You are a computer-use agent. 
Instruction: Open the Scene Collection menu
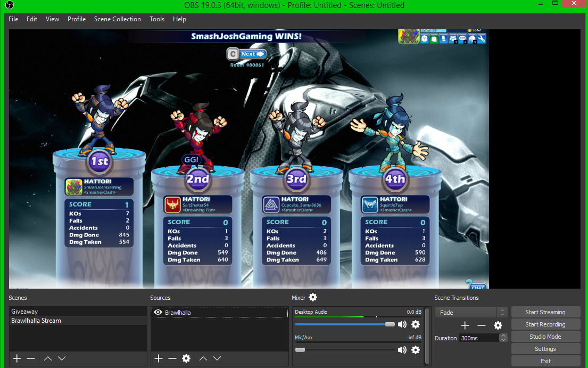coord(118,19)
